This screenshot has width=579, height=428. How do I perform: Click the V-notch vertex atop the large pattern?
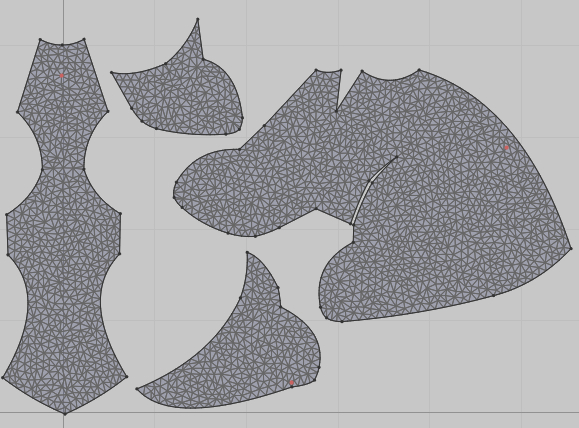pos(336,110)
